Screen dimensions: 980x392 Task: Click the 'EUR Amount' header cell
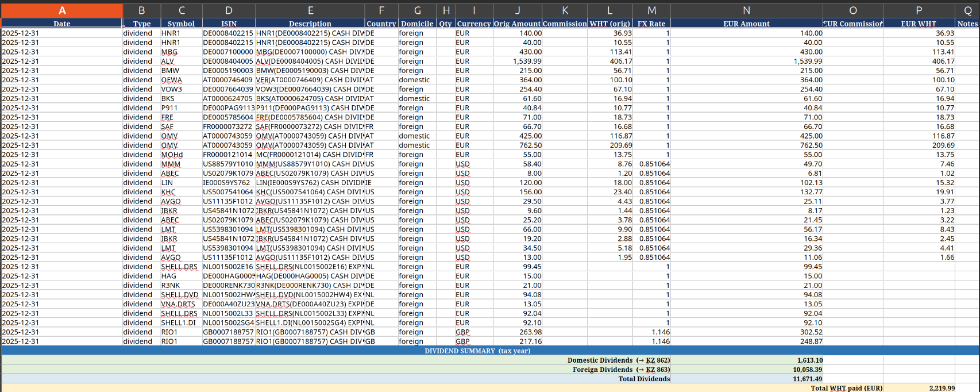[747, 24]
